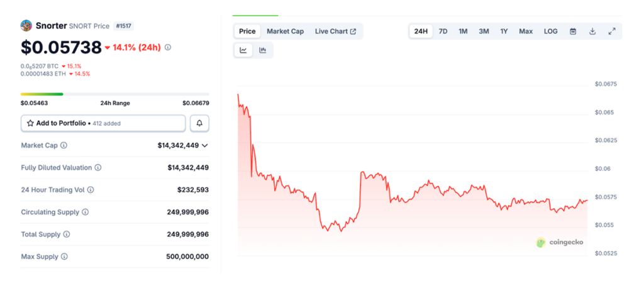Click info icon next to Market Cap
This screenshot has height=281, width=644.
point(64,145)
